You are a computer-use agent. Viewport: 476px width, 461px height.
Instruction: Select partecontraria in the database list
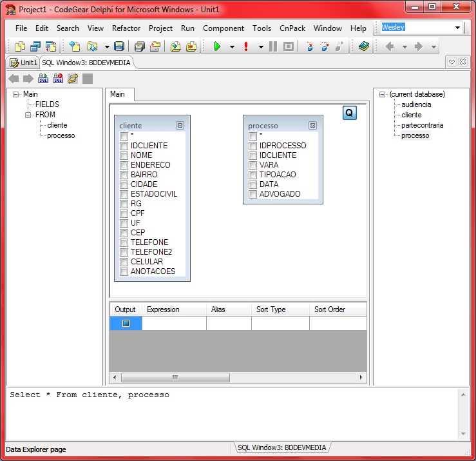tap(422, 125)
